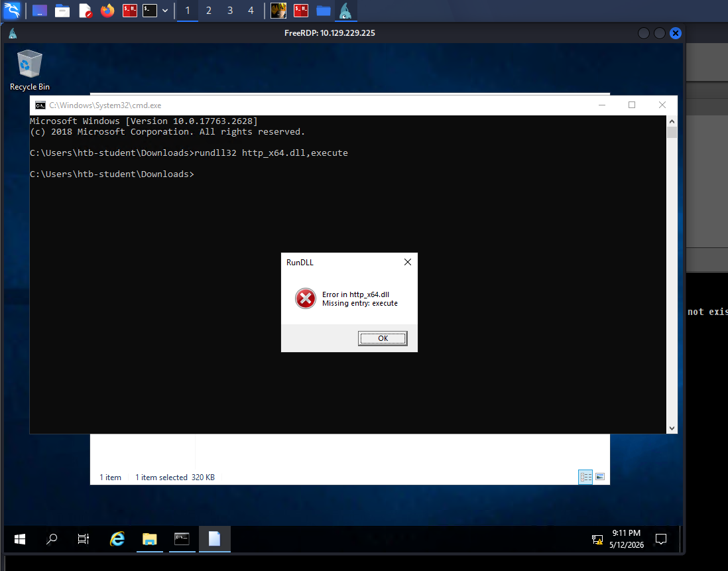Open the Windows notification center

(x=660, y=539)
